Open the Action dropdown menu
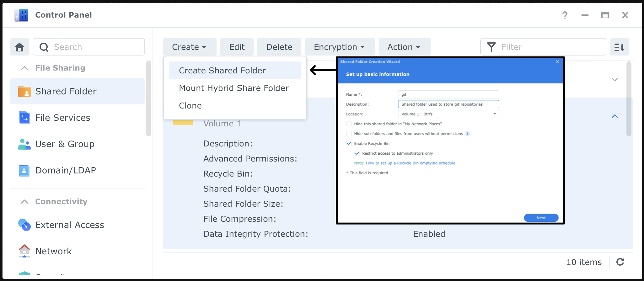The image size is (644, 281). (404, 47)
